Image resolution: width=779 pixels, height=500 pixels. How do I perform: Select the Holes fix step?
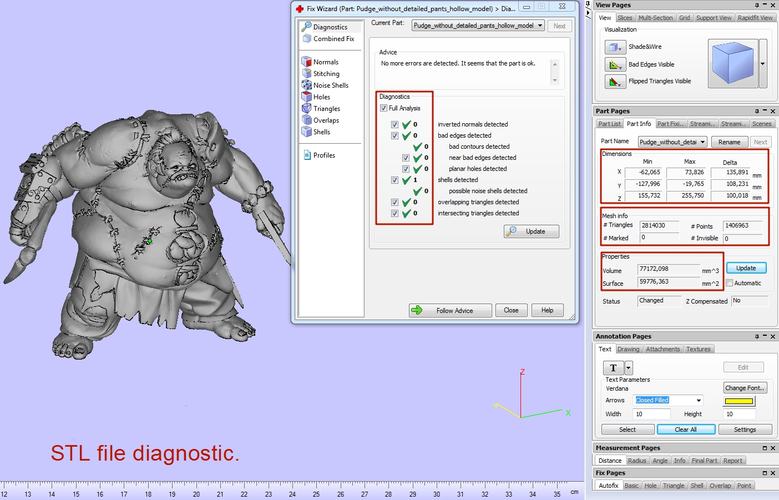click(316, 97)
